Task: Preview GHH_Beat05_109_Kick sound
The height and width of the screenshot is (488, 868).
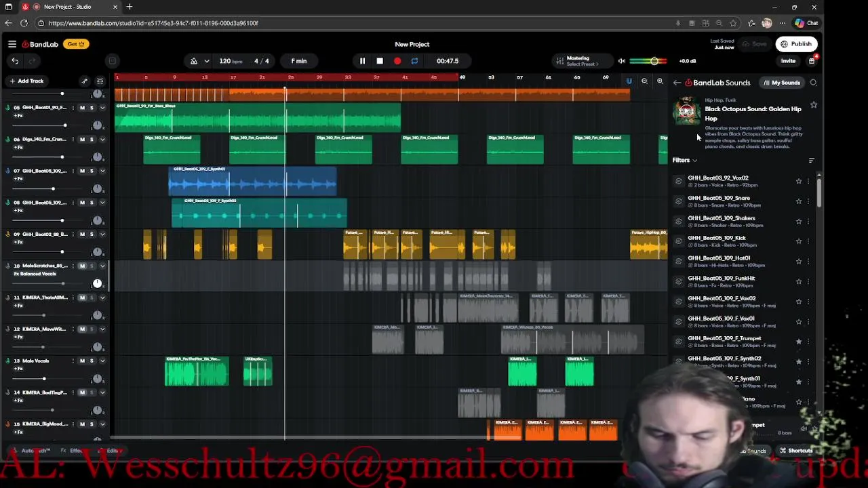Action: 678,241
